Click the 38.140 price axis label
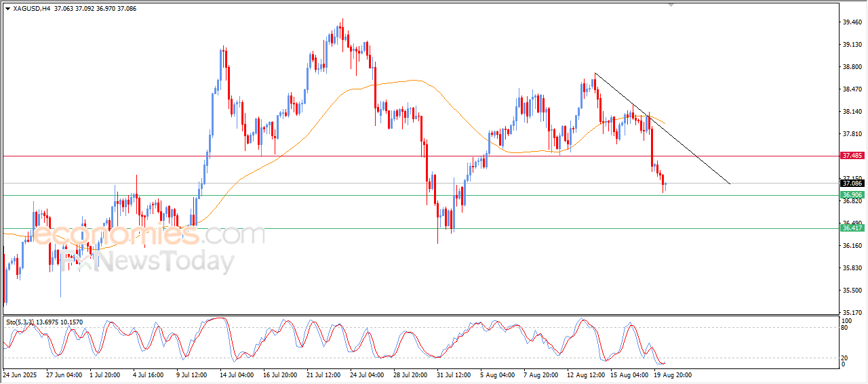868x384 pixels. click(852, 111)
